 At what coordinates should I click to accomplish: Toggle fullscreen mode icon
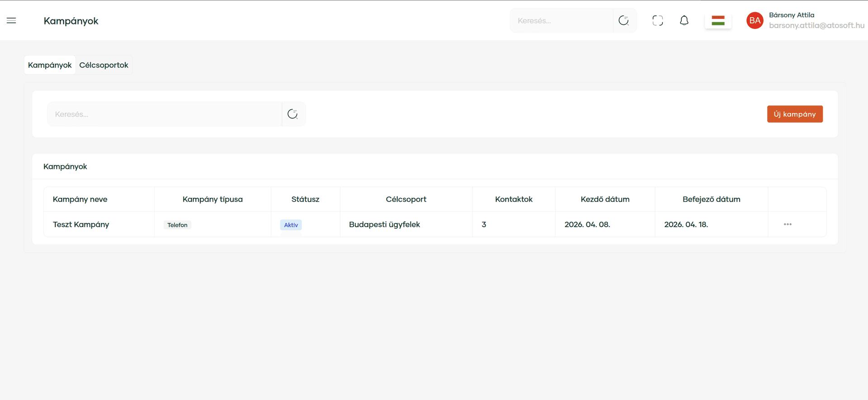point(658,20)
